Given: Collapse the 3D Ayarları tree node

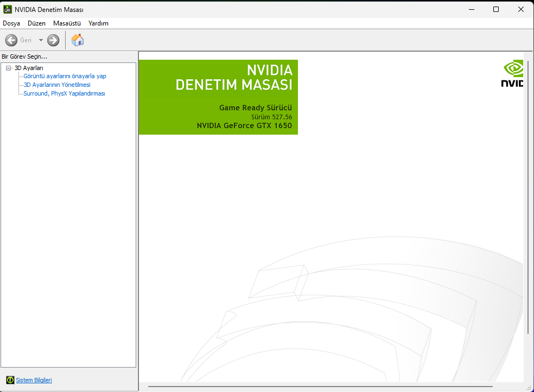Looking at the screenshot, I should [9, 68].
